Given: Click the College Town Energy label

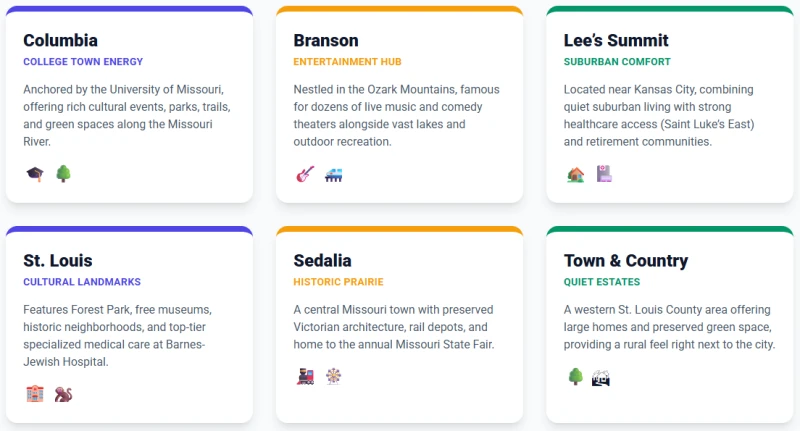Looking at the screenshot, I should (x=83, y=62).
